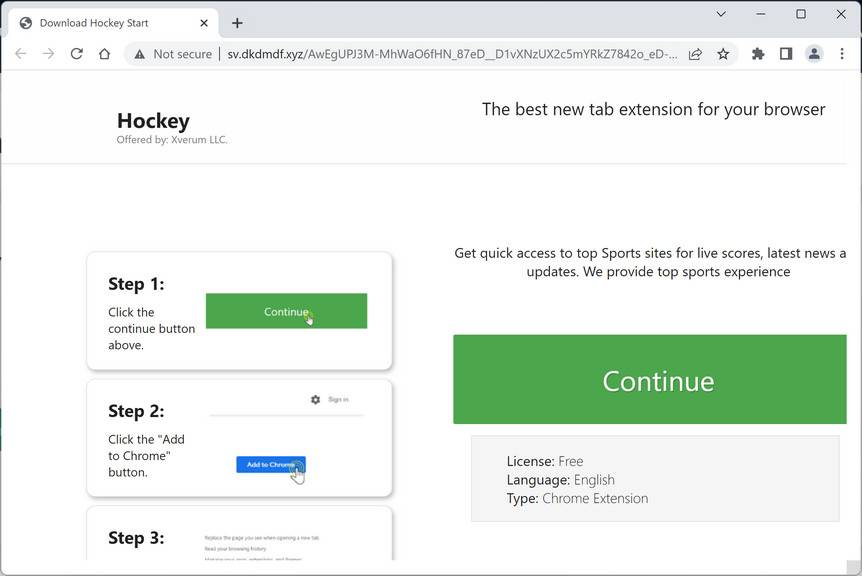Image resolution: width=862 pixels, height=576 pixels.
Task: Toggle the browser side panel
Action: [x=786, y=54]
